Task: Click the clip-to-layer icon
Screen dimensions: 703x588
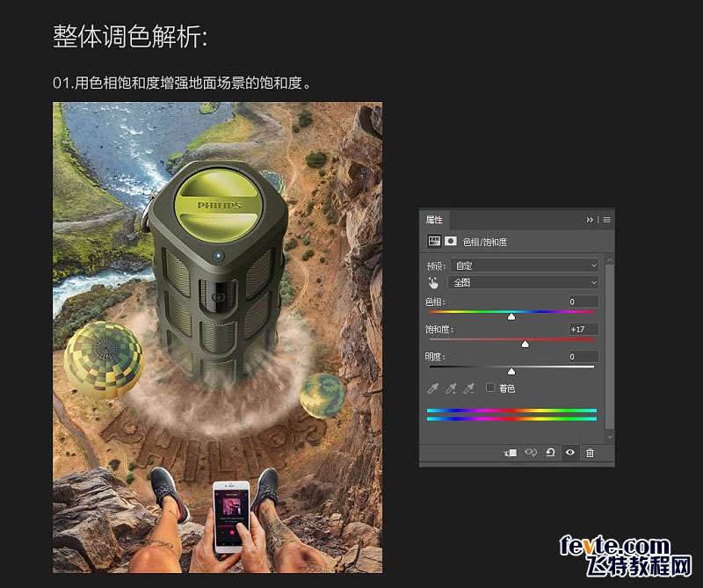Action: [x=511, y=453]
